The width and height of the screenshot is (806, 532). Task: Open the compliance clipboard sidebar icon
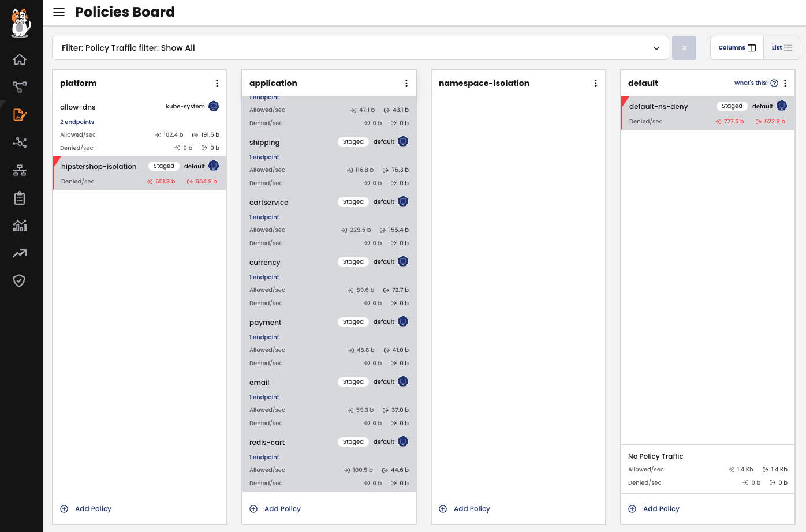[x=20, y=198]
